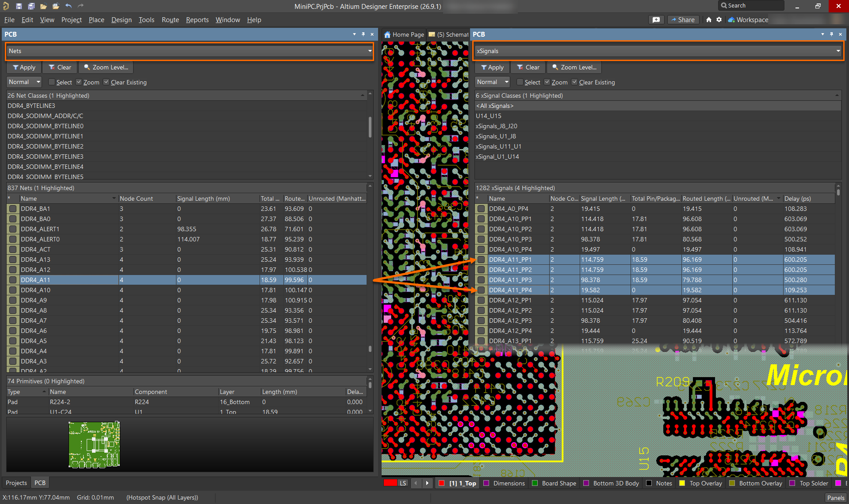Click the Save icon in the title bar

coord(19,6)
